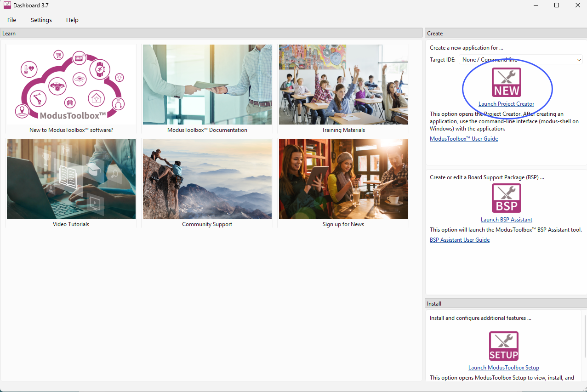Viewport: 587px width, 392px height.
Task: Open the Training Materials classroom thumbnail
Action: pos(343,85)
